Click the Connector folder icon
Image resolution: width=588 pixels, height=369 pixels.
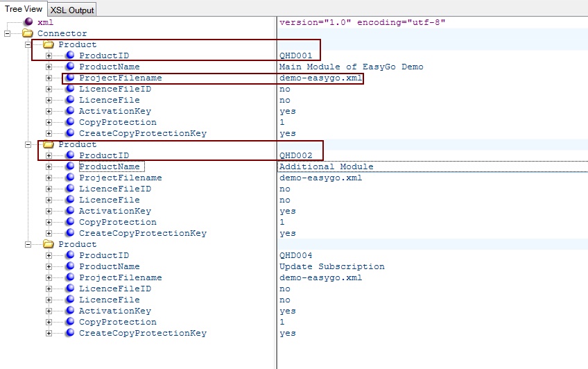pyautogui.click(x=28, y=33)
